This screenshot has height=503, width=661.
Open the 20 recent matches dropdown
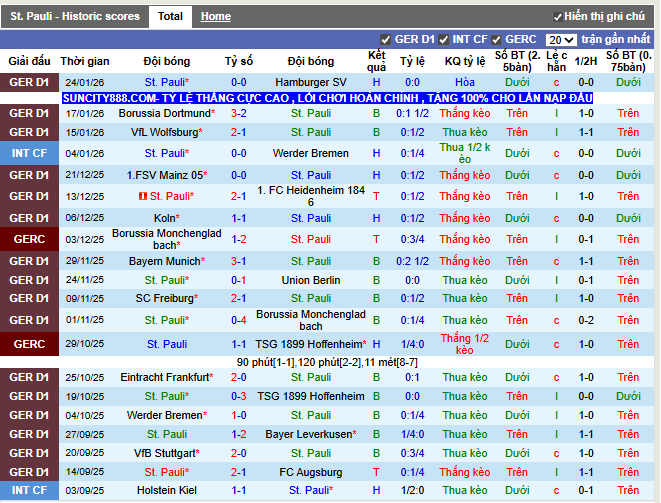(x=561, y=40)
